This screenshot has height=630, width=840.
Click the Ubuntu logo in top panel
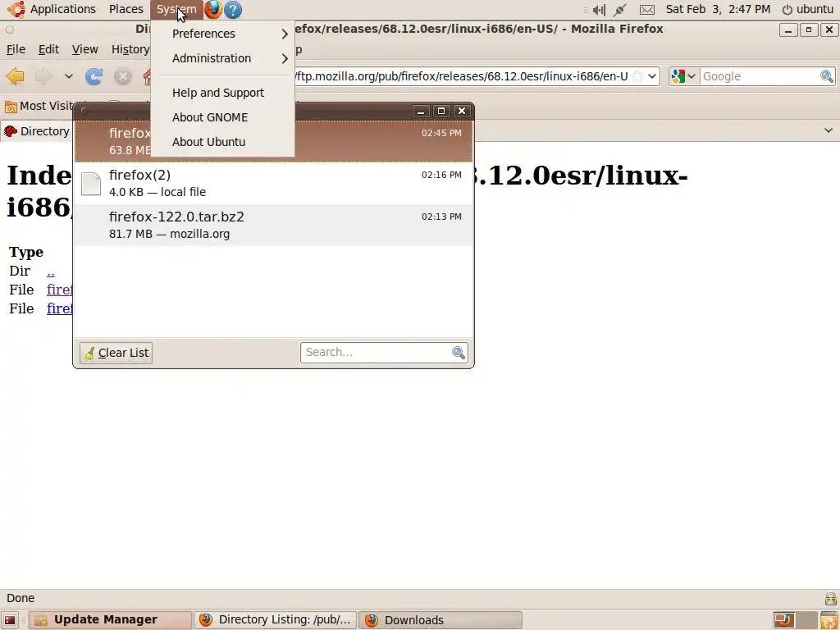coord(16,9)
